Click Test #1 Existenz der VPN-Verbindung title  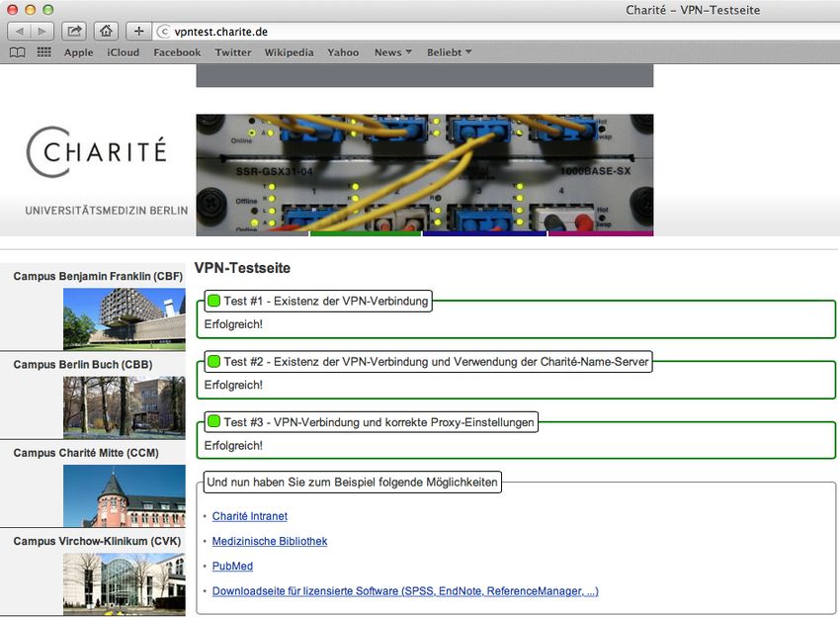(x=326, y=302)
